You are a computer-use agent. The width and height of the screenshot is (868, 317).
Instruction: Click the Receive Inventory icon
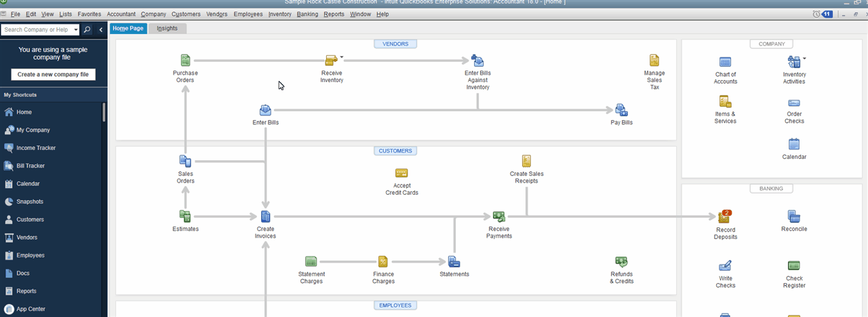(x=331, y=60)
